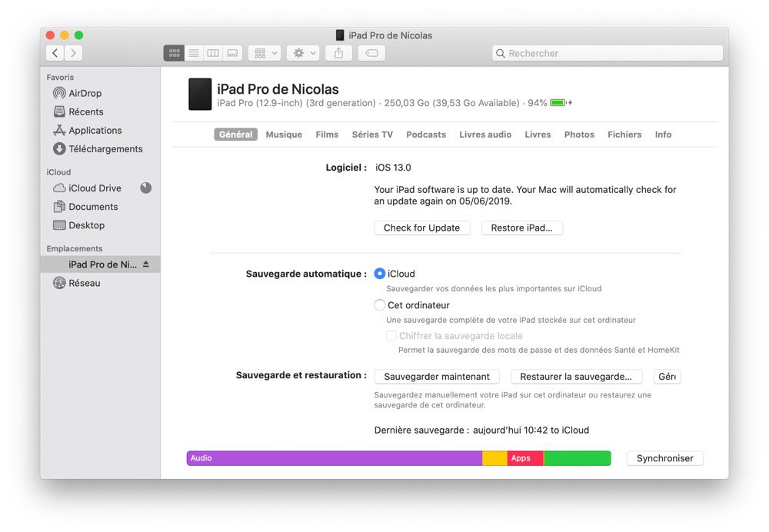Screen dimensions: 769x532
Task: Switch Finder to column view
Action: click(x=213, y=53)
